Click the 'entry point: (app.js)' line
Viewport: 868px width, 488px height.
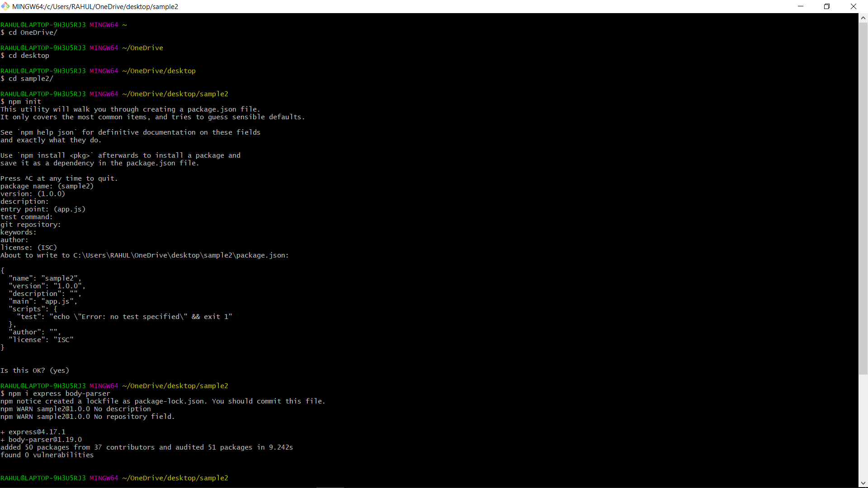tap(43, 209)
